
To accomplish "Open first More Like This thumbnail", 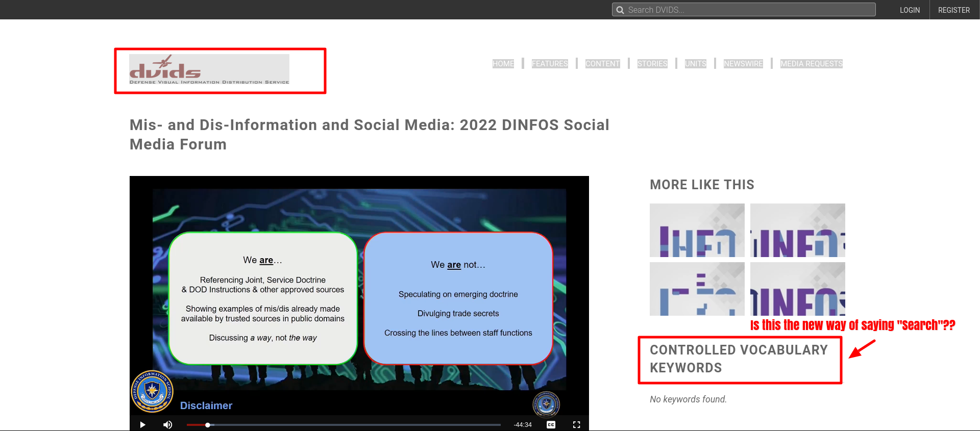I will click(697, 230).
